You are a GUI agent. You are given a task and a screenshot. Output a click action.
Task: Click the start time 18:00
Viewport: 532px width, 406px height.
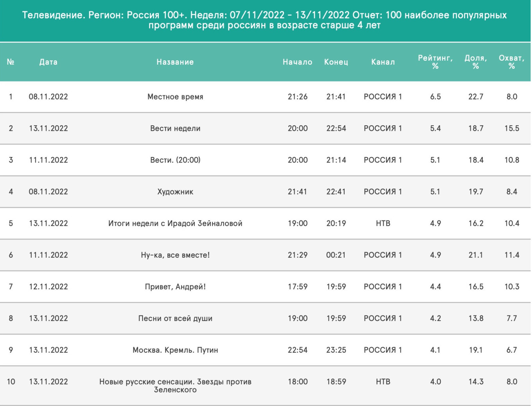tap(298, 382)
